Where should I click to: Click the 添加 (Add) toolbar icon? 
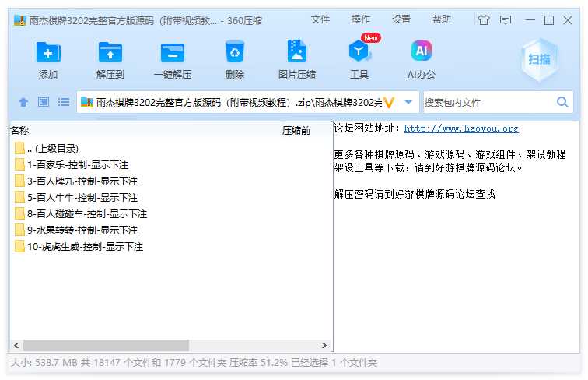click(48, 52)
